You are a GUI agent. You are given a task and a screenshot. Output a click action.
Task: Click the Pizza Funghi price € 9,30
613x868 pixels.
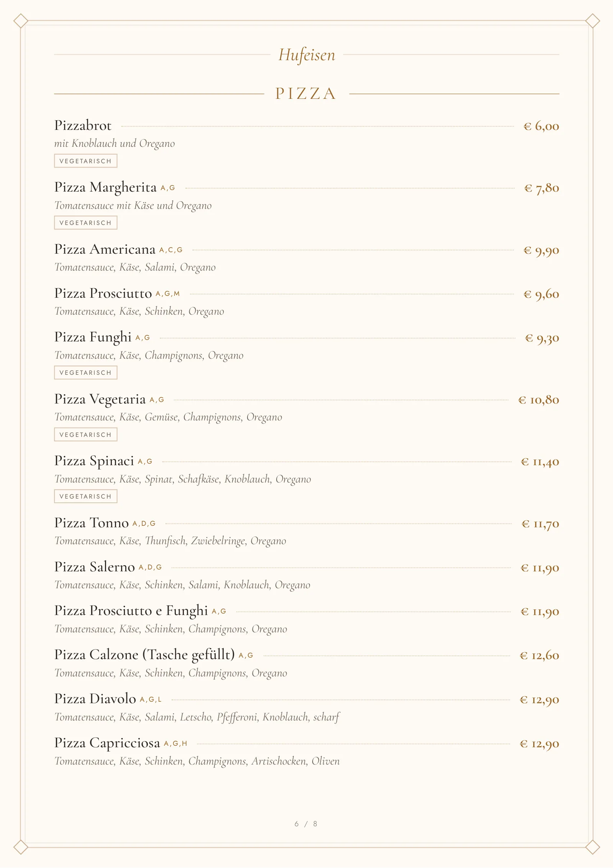click(542, 338)
